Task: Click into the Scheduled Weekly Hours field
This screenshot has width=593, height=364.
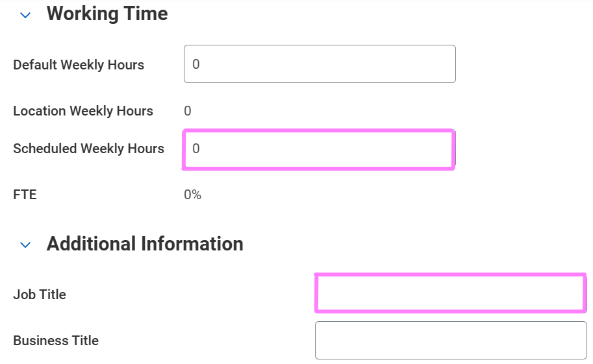Action: (x=318, y=149)
